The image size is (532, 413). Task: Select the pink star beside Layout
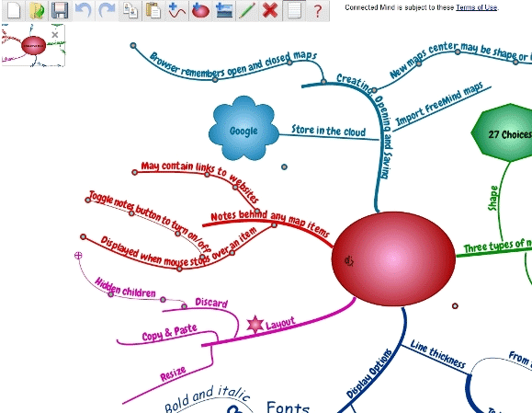tap(255, 325)
